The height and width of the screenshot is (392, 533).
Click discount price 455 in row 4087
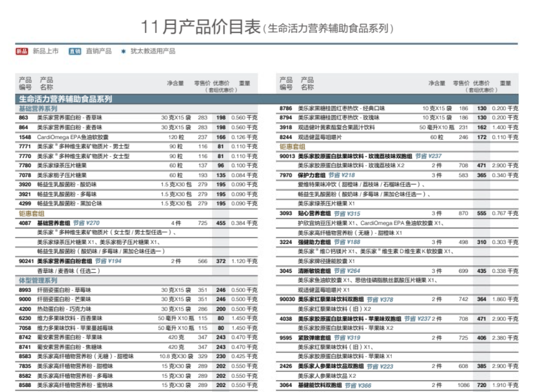pos(221,223)
